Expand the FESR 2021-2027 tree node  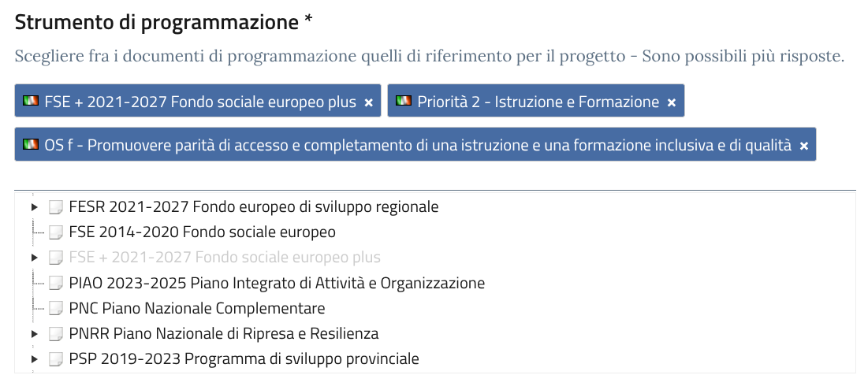34,207
